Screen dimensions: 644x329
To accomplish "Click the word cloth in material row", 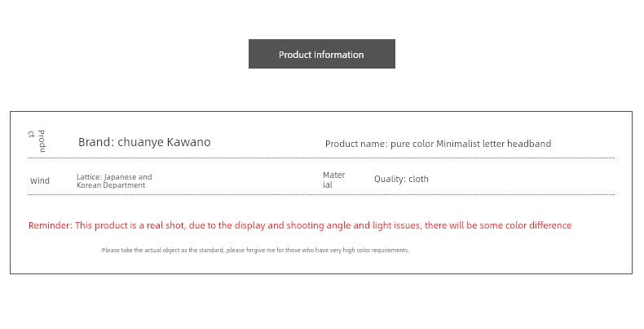I will 418,179.
